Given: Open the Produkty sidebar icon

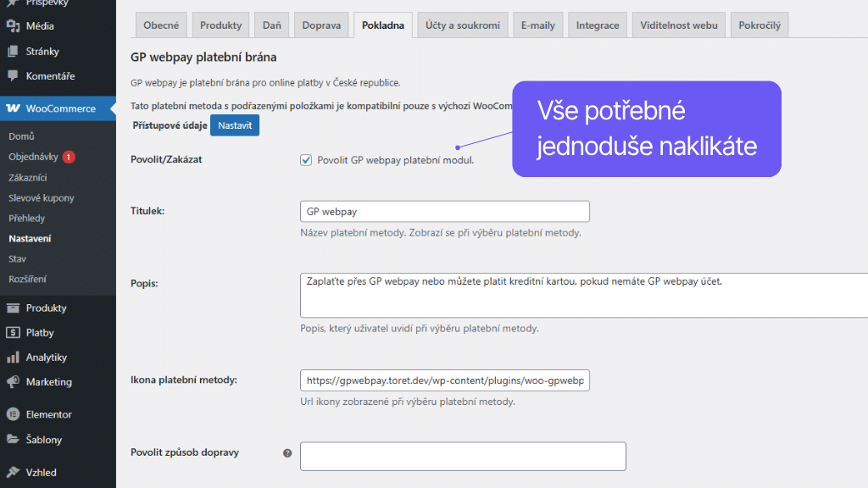Looking at the screenshot, I should tap(15, 308).
